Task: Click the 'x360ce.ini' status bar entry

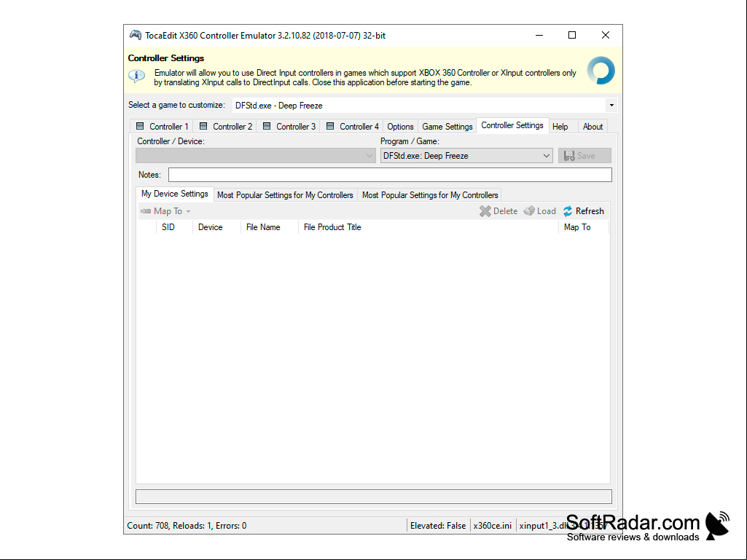Action: (x=492, y=526)
